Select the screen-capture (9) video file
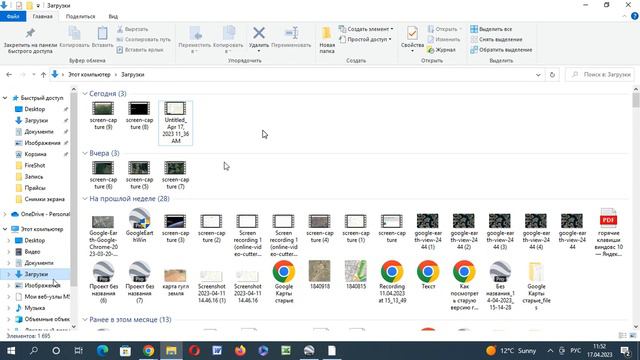Image resolution: width=640 pixels, height=360 pixels. point(103,116)
